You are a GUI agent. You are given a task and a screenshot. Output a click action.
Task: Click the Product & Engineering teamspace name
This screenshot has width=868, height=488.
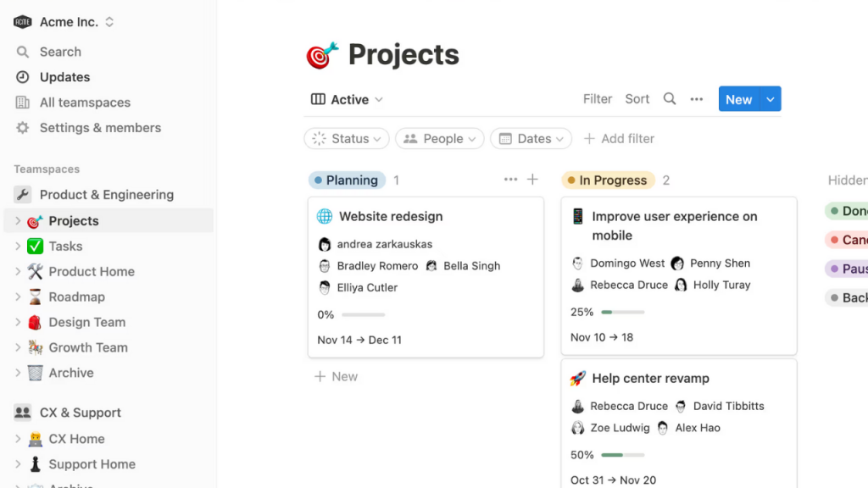point(107,195)
